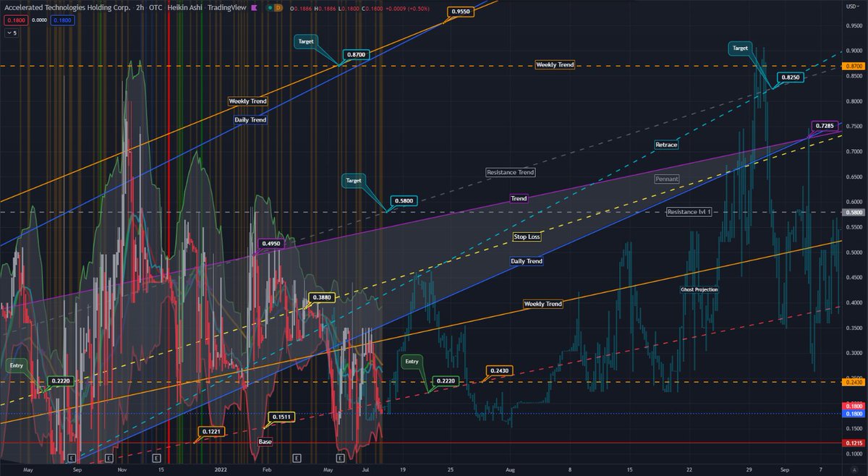
Task: Select the 0.1511 price callout
Action: [281, 417]
